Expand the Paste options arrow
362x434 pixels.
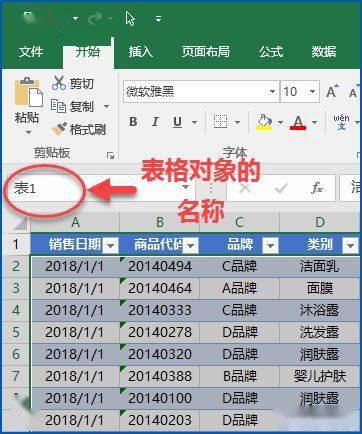point(28,132)
